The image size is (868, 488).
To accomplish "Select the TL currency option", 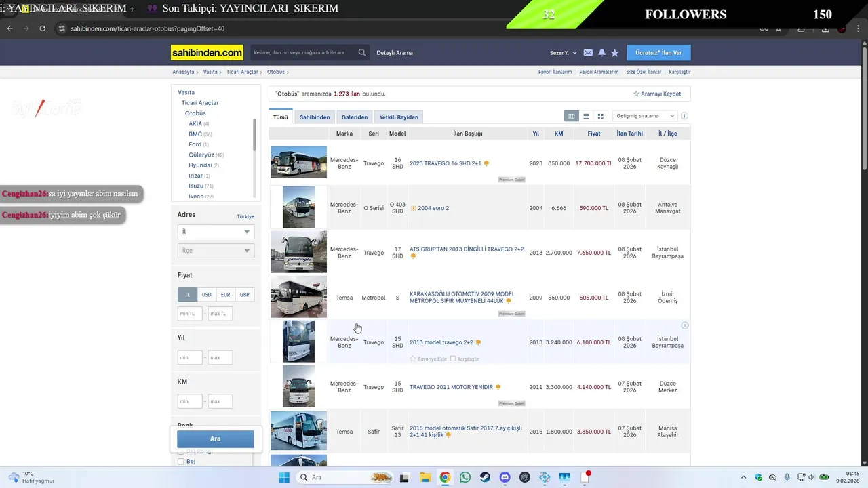I will 187,295.
